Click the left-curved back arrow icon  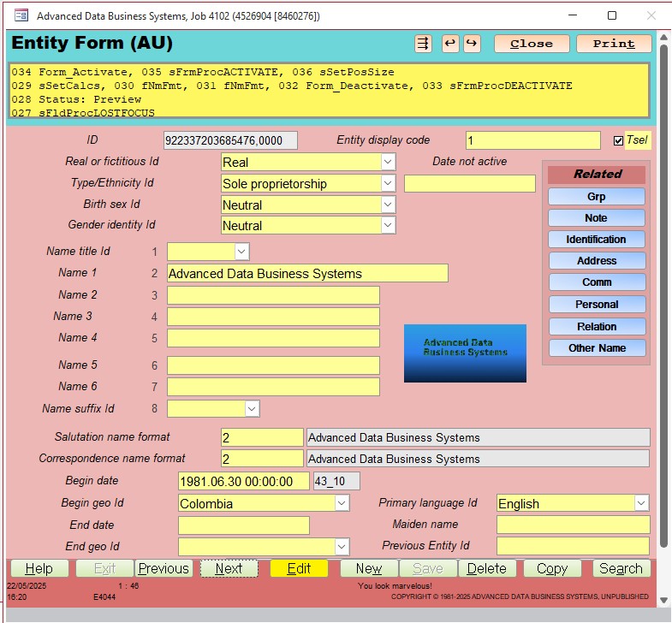tap(450, 44)
